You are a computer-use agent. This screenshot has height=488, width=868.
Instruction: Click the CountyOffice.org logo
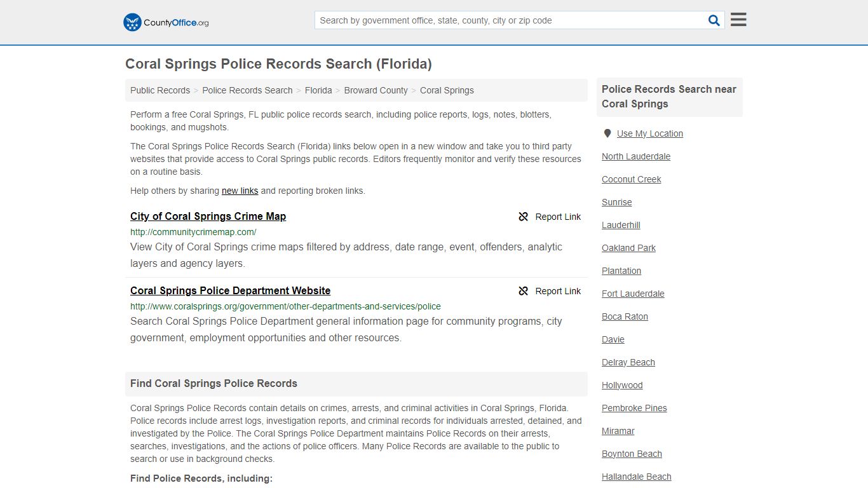click(166, 22)
